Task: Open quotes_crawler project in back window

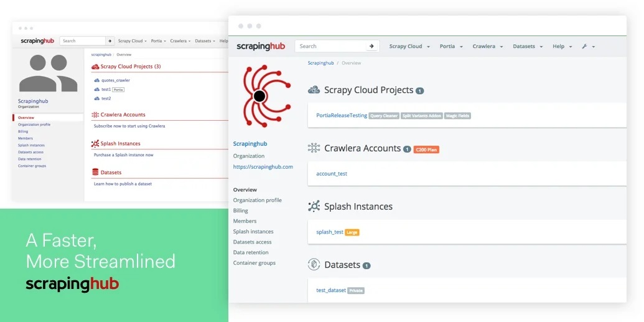Action: (115, 80)
